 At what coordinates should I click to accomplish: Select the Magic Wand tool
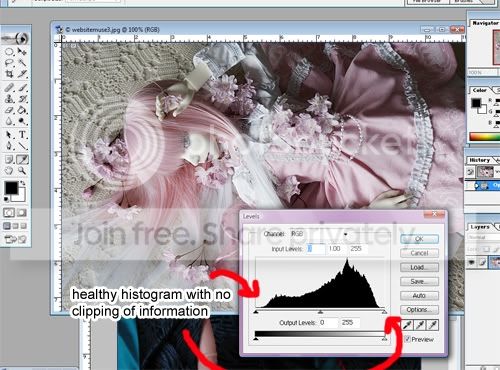point(22,63)
